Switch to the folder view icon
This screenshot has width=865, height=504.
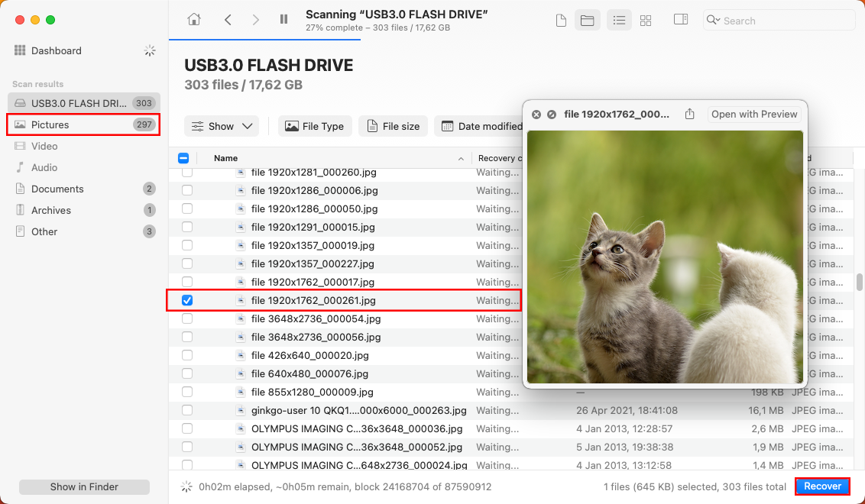click(587, 21)
